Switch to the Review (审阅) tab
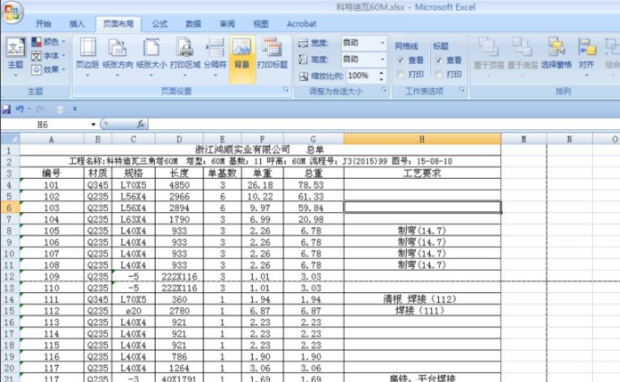Image resolution: width=620 pixels, height=382 pixels. click(x=227, y=24)
